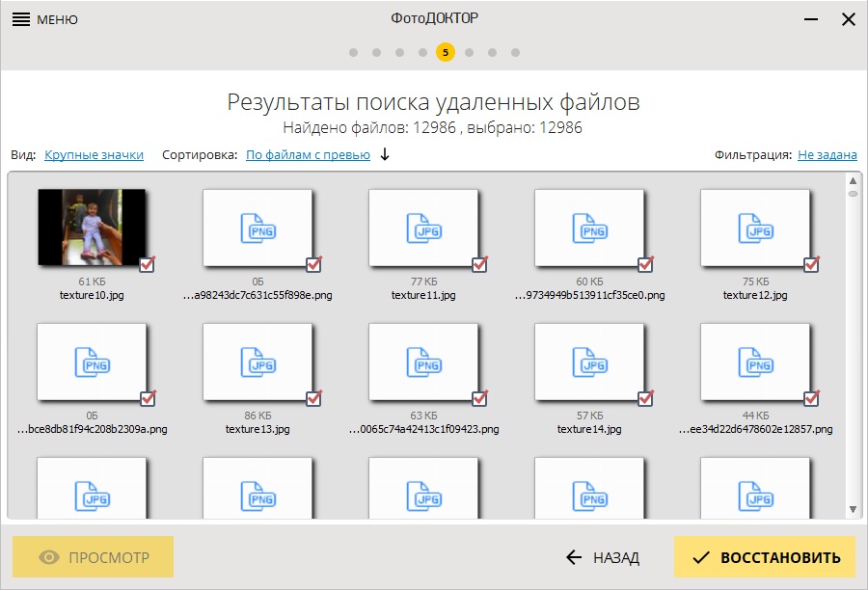Select the texture10.jpg photo thumbnail
868x590 pixels.
point(92,228)
